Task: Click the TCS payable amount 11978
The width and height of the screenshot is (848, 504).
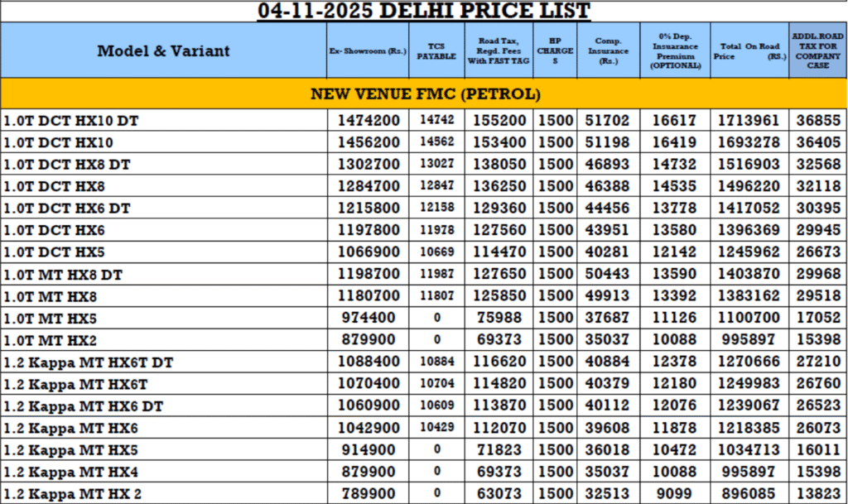Action: pyautogui.click(x=436, y=231)
